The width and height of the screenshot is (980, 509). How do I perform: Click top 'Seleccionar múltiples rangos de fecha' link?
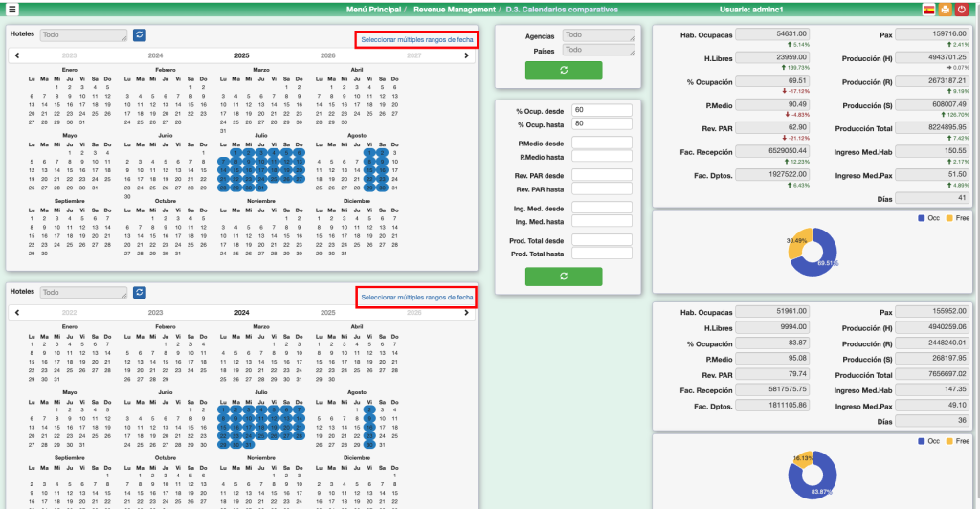[416, 40]
